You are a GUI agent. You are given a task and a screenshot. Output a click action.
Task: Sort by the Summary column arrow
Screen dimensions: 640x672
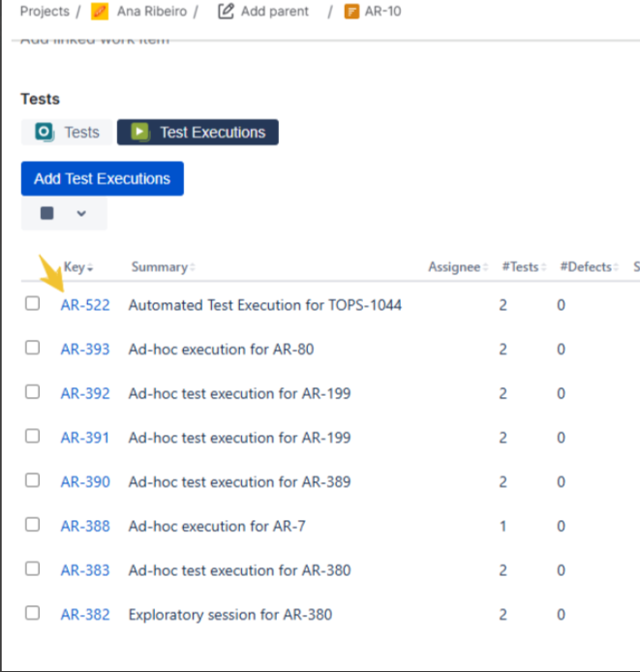click(x=192, y=268)
